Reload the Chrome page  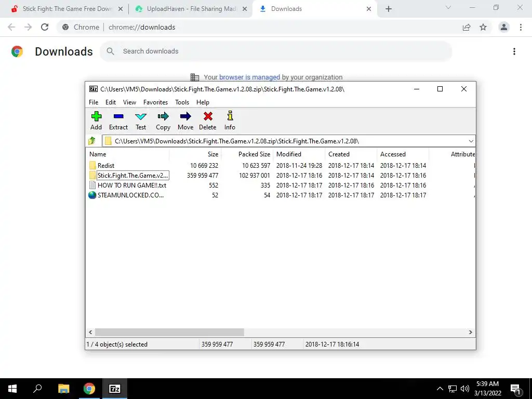click(45, 27)
